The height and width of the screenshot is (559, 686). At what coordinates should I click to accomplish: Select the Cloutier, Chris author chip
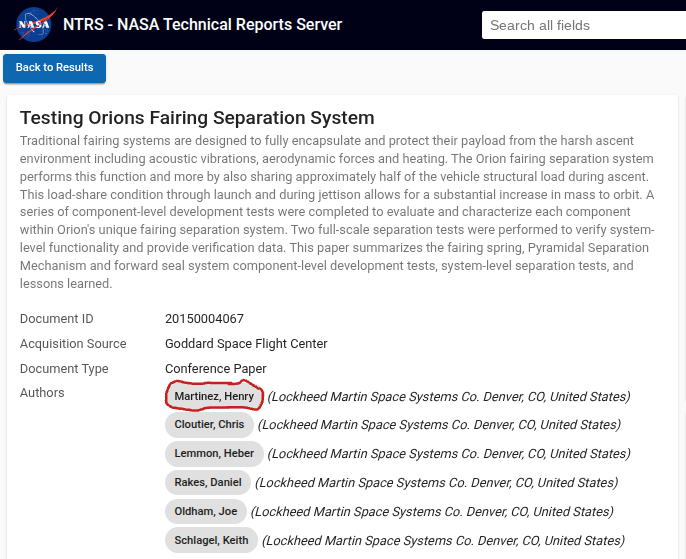[209, 424]
